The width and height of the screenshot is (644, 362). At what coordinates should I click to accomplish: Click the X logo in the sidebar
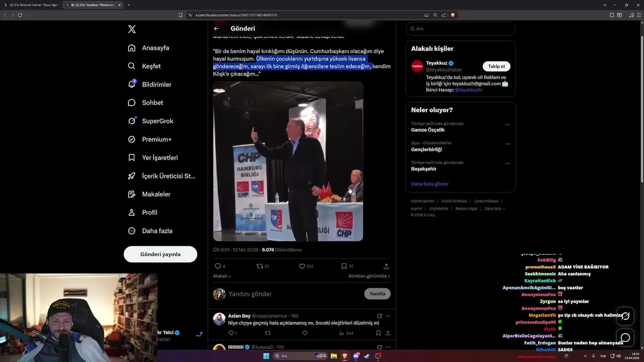132,29
